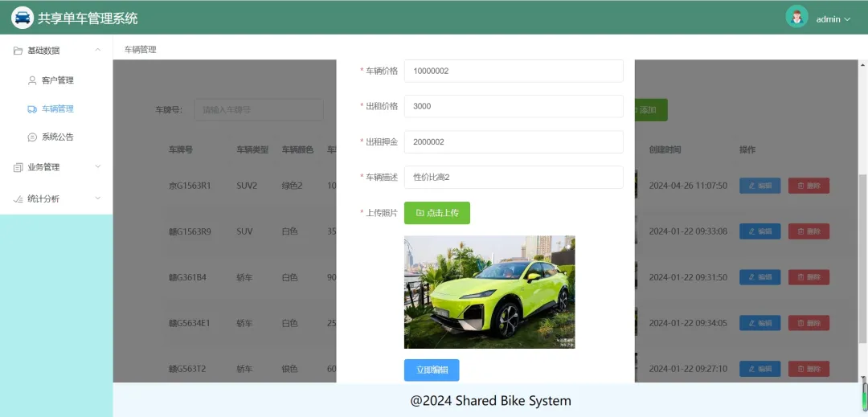Screen dimensions: 868x417
Task: Open 客户管理 menu item
Action: [x=58, y=80]
